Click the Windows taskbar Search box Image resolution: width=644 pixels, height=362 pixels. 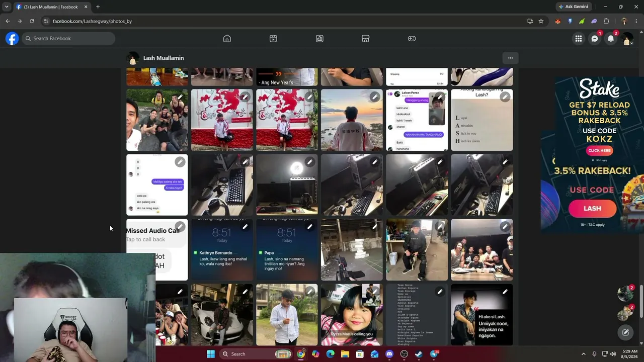(257, 354)
